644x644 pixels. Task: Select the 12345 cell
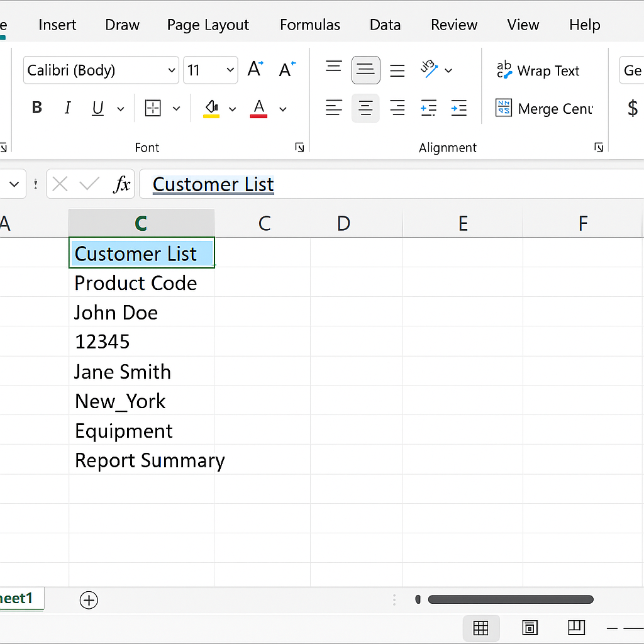[x=142, y=341]
